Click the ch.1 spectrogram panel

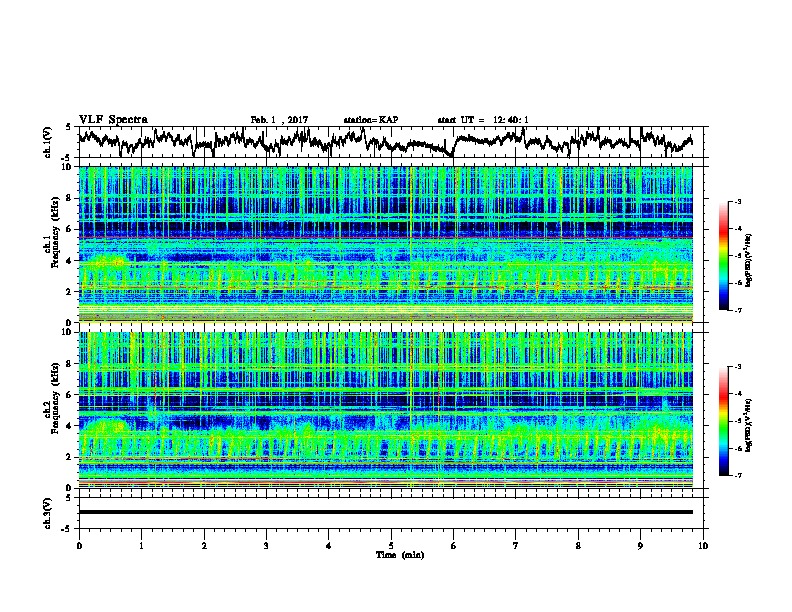point(386,244)
